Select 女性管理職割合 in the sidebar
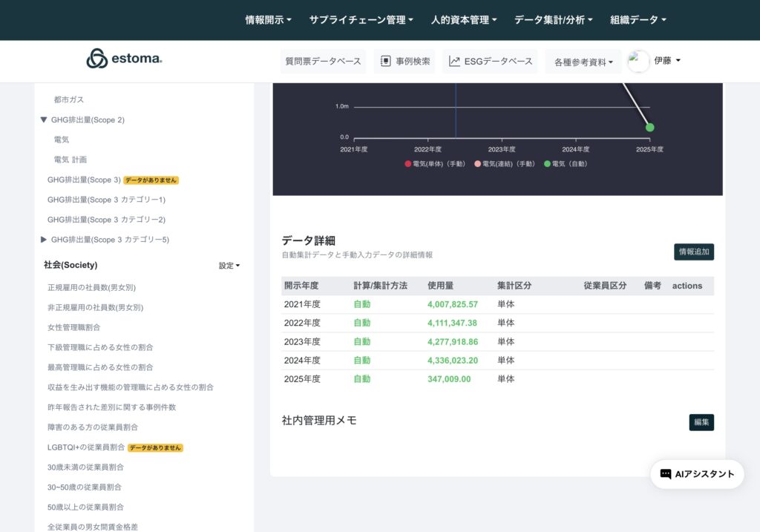This screenshot has height=532, width=760. click(74, 327)
